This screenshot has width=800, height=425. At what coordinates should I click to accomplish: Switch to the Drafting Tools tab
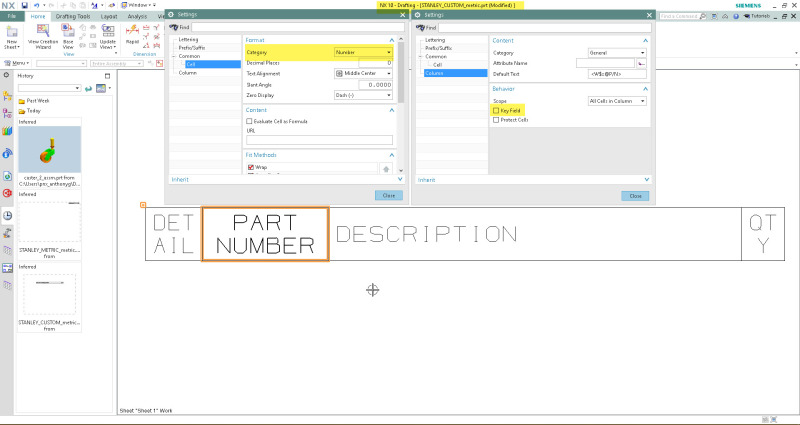[73, 16]
